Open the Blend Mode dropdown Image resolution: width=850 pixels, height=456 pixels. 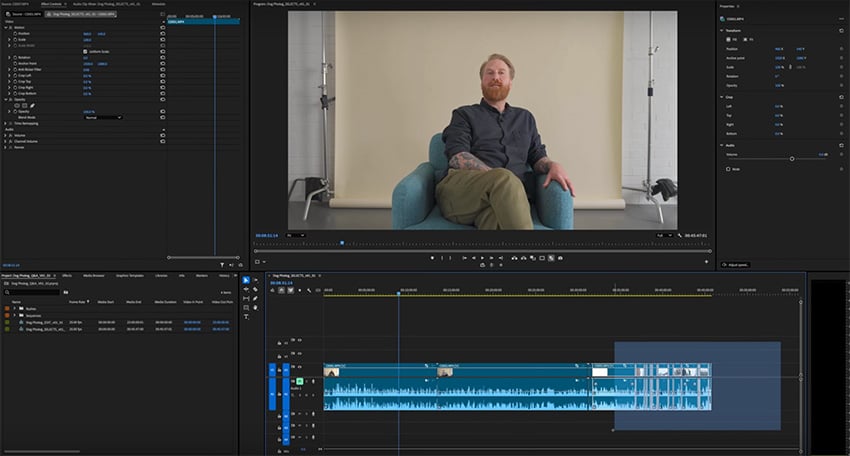[103, 117]
